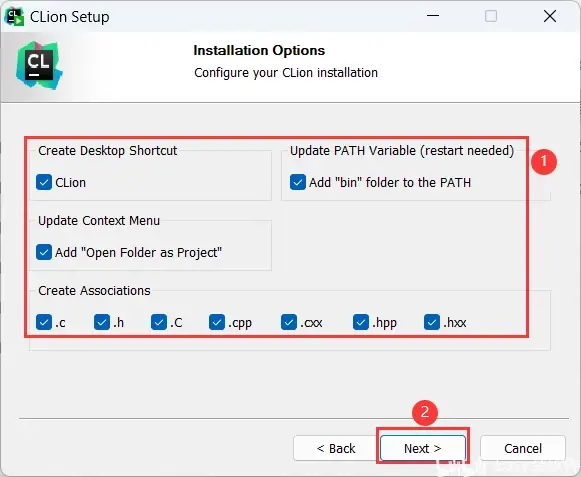Click the "Create Associations" group label
The height and width of the screenshot is (477, 581).
pos(94,291)
